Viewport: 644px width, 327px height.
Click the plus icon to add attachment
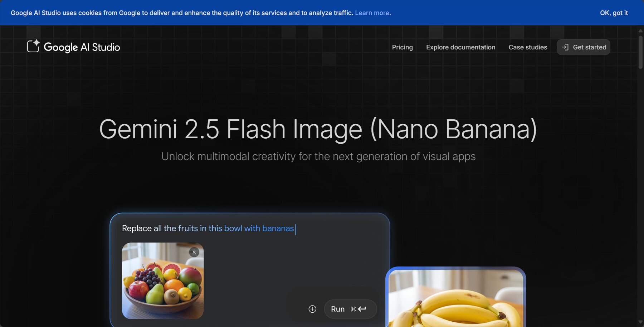coord(312,309)
